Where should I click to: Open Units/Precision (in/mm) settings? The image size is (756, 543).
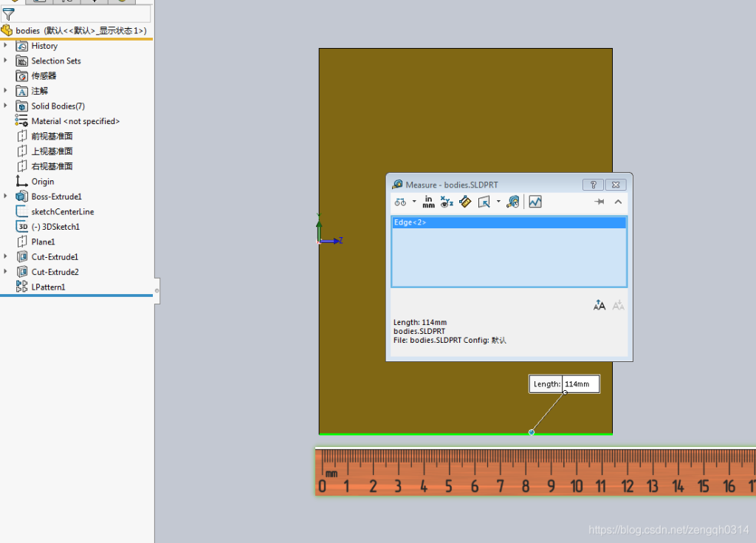coord(428,202)
